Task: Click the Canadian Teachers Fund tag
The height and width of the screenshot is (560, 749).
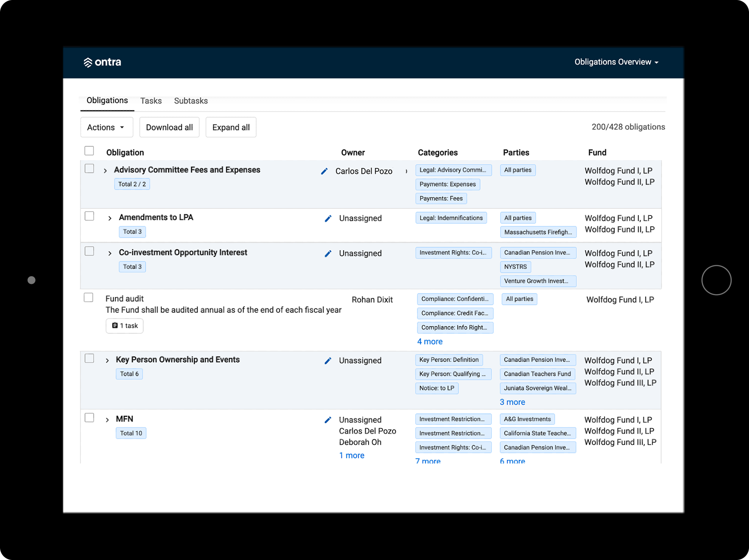Action: pos(538,374)
